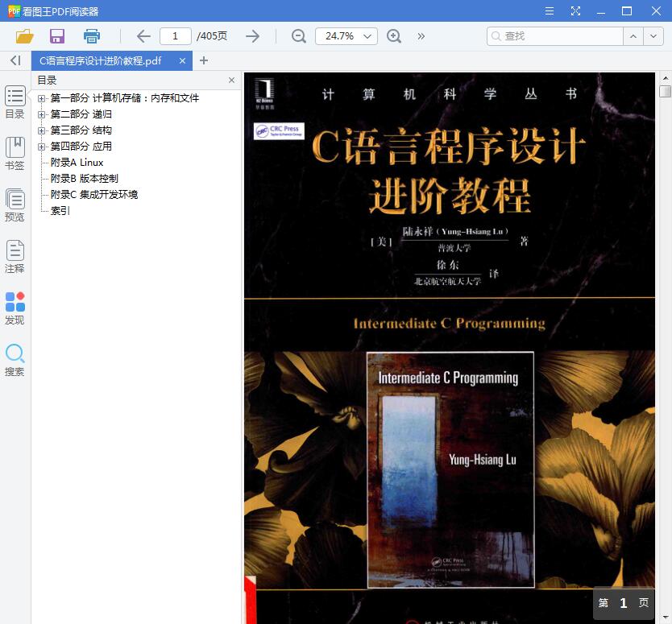
Task: Open the 发现 discover panel
Action: [15, 308]
